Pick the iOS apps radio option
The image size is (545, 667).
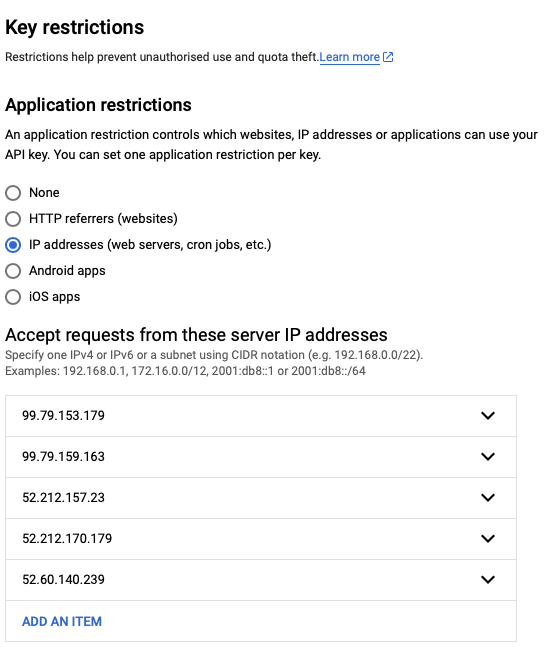coord(13,297)
